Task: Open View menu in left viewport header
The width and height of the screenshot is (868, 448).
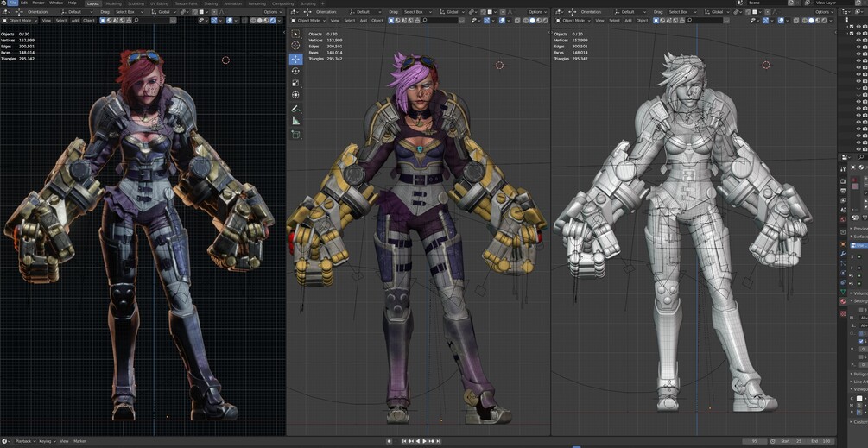Action: [47, 20]
